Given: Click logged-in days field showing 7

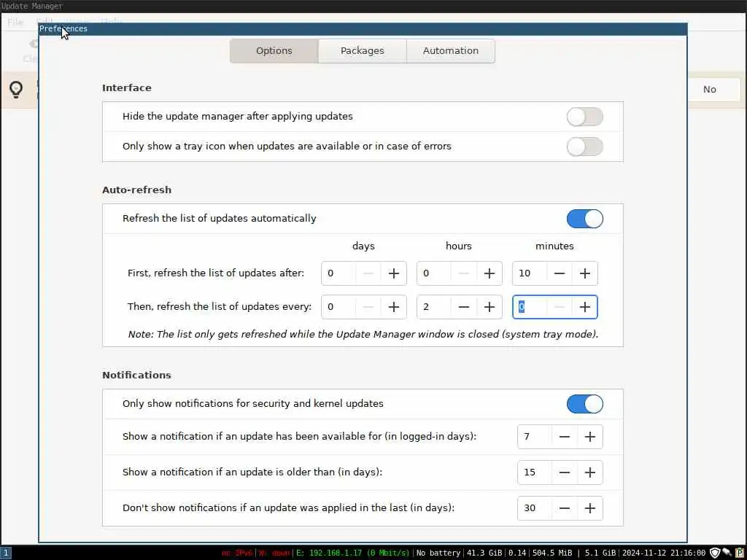Looking at the screenshot, I should (535, 437).
